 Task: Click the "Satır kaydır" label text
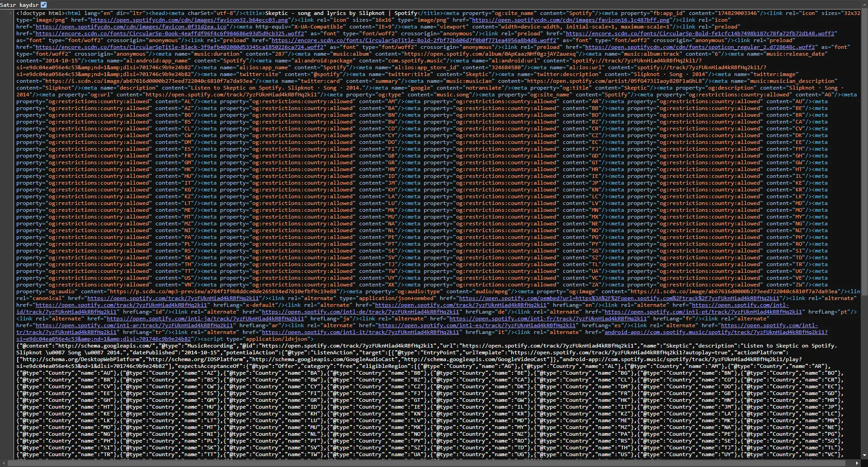pyautogui.click(x=19, y=5)
